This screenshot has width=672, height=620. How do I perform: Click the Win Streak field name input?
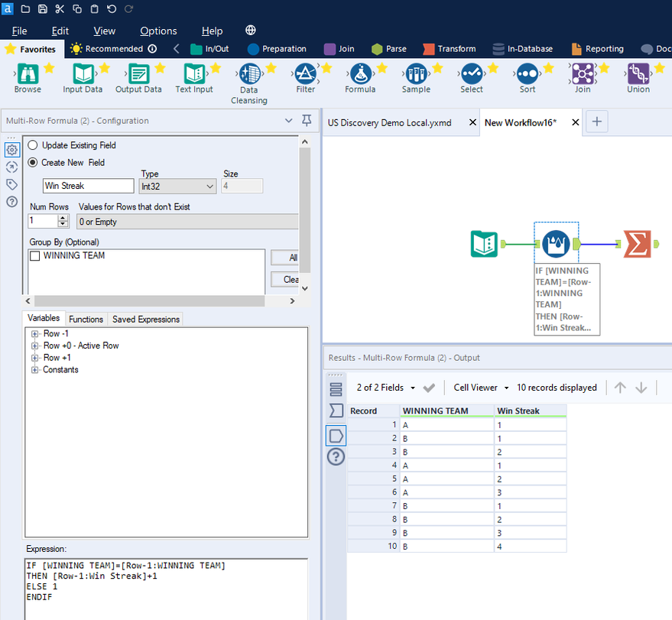89,186
